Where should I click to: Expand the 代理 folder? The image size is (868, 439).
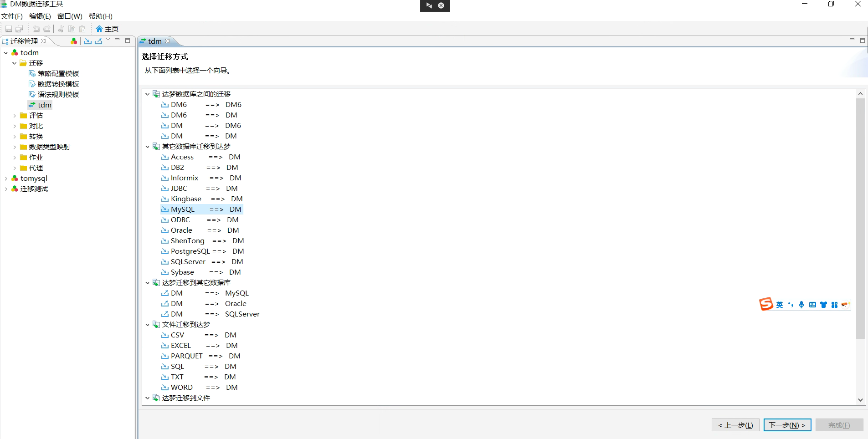[14, 168]
